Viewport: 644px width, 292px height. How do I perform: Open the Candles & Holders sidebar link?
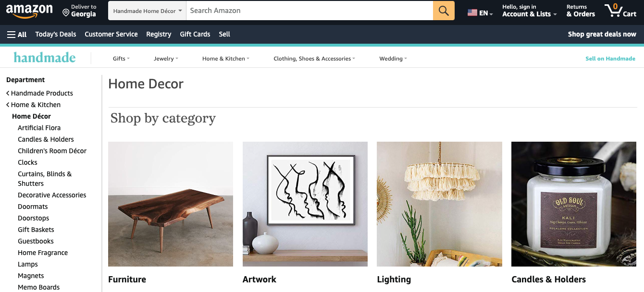pyautogui.click(x=46, y=139)
